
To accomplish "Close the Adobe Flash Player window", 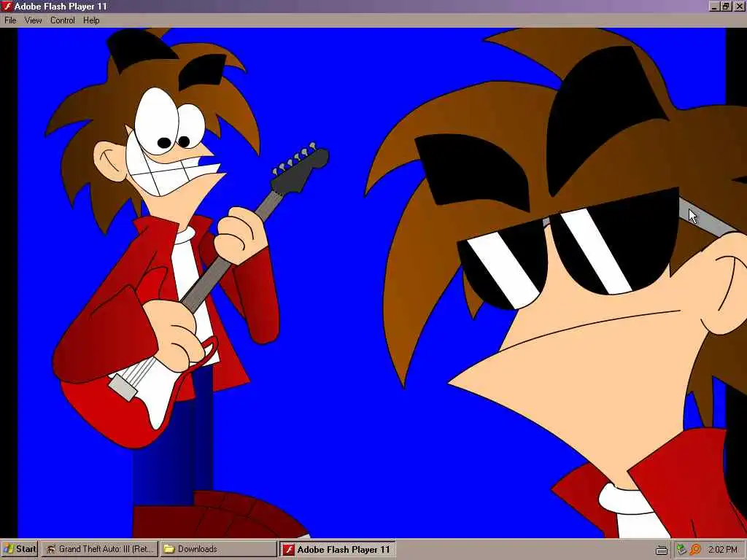I will pyautogui.click(x=739, y=7).
